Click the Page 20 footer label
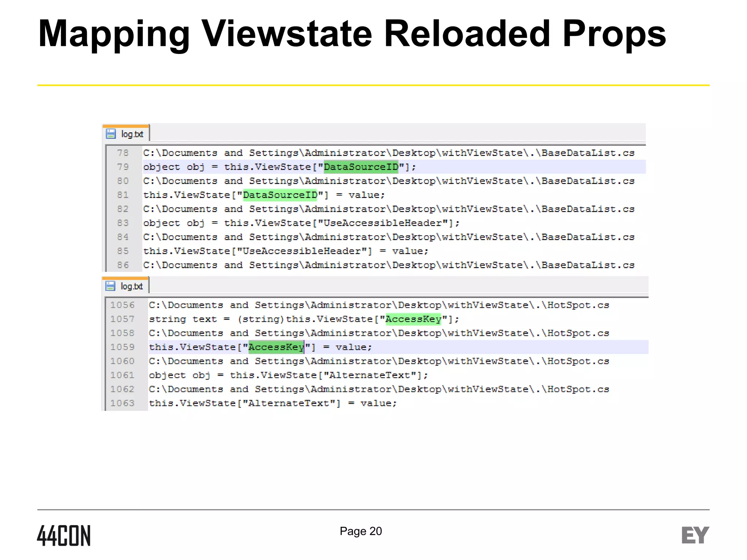 (361, 531)
